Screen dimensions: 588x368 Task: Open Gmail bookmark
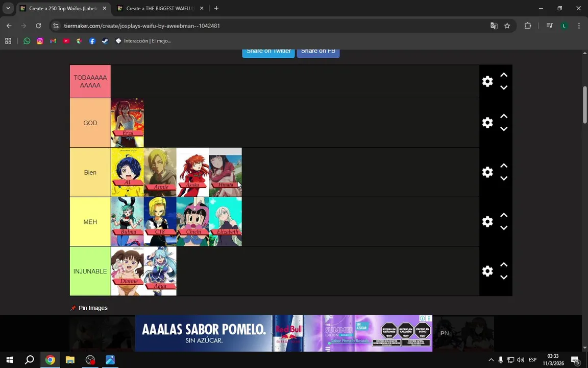coord(53,41)
